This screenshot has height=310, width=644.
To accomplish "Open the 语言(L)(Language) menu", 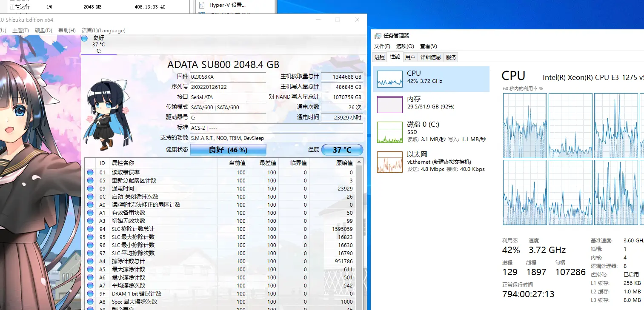I will (103, 31).
